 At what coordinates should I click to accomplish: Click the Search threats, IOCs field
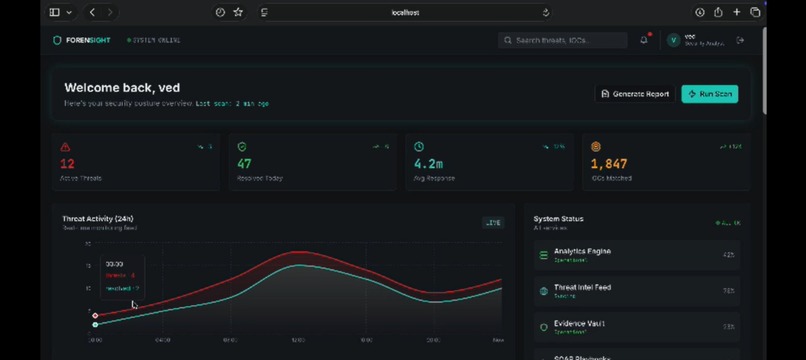coord(562,40)
